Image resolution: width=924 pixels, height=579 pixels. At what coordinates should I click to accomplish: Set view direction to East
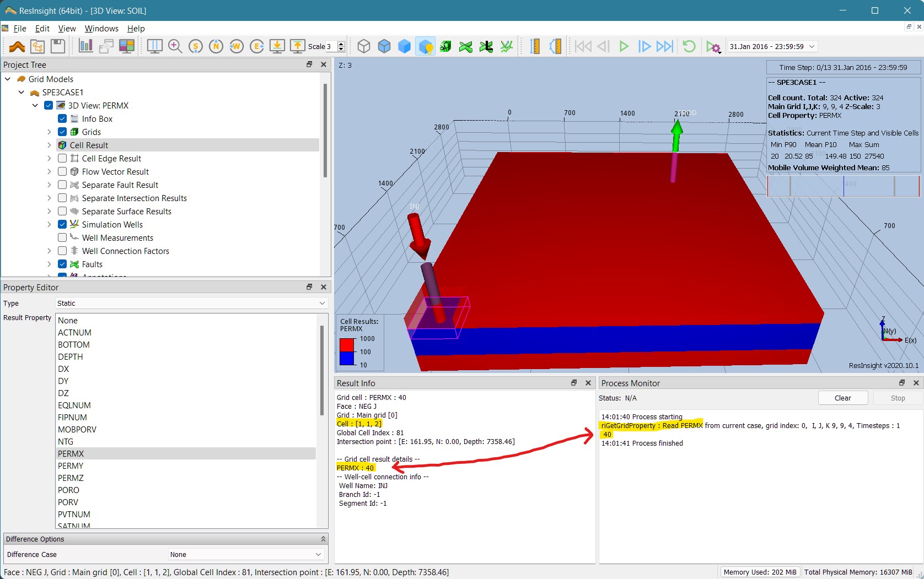(x=257, y=47)
